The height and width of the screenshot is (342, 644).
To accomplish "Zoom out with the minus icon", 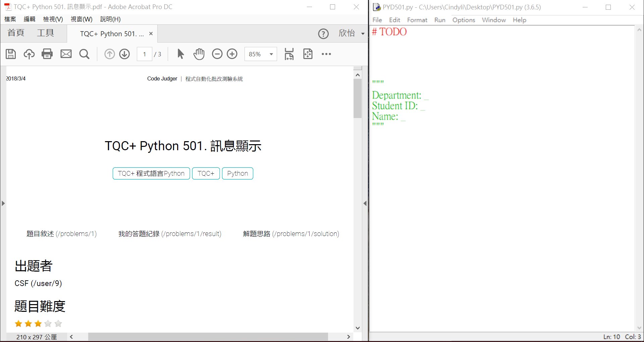I will (x=217, y=54).
